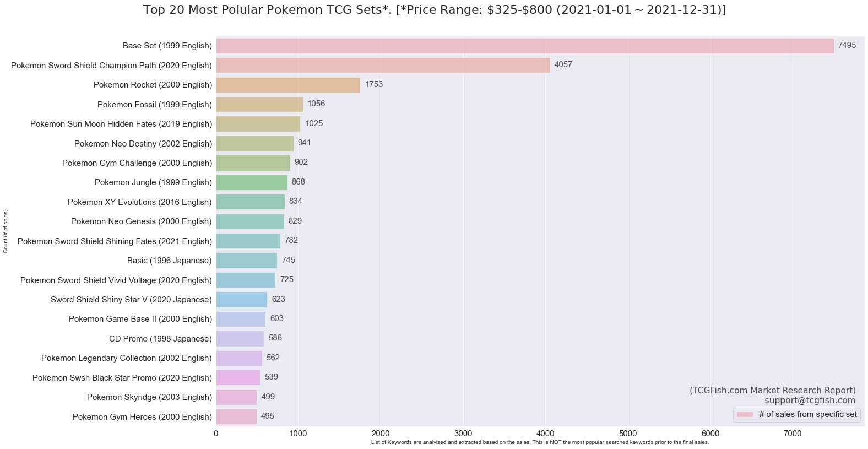Click the Pokemon Neo Destiny bar
This screenshot has height=449, width=868.
pos(254,143)
